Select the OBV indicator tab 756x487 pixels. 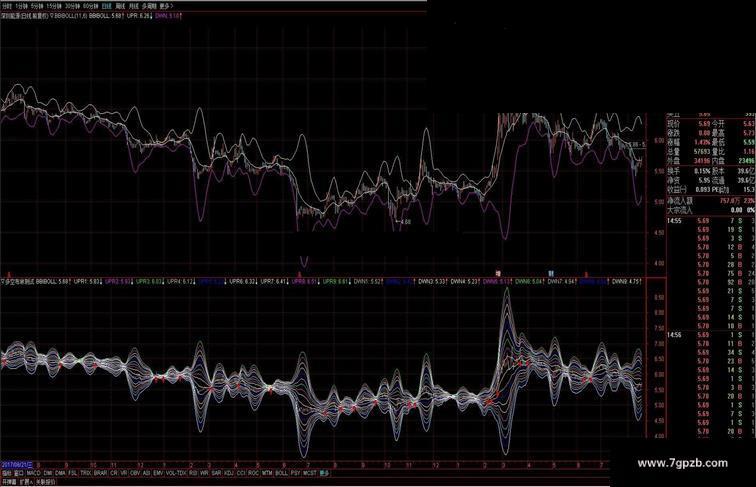tap(135, 473)
